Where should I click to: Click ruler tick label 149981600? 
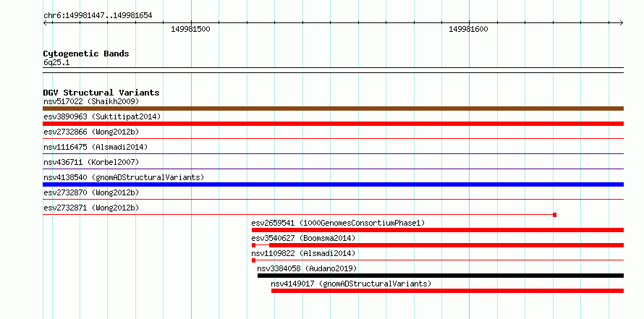[x=468, y=29]
